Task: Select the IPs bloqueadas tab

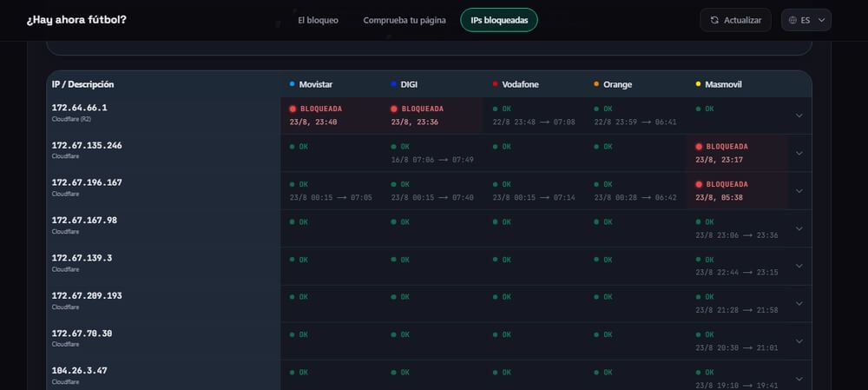Action: pos(499,20)
